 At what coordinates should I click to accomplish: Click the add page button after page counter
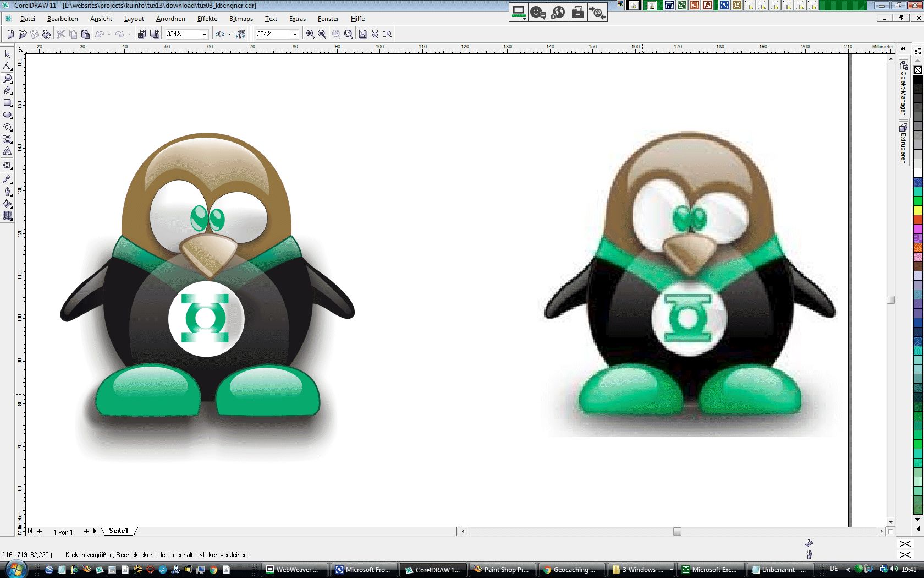(x=86, y=531)
